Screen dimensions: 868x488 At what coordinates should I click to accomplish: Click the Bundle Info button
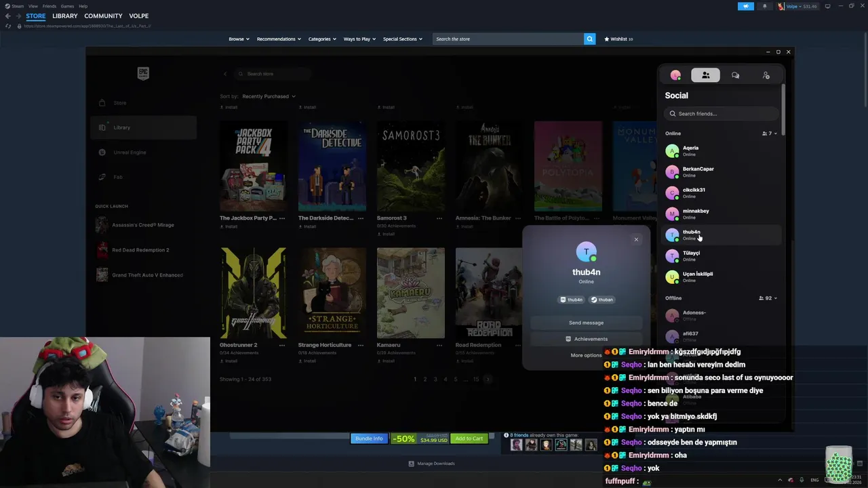tap(369, 439)
